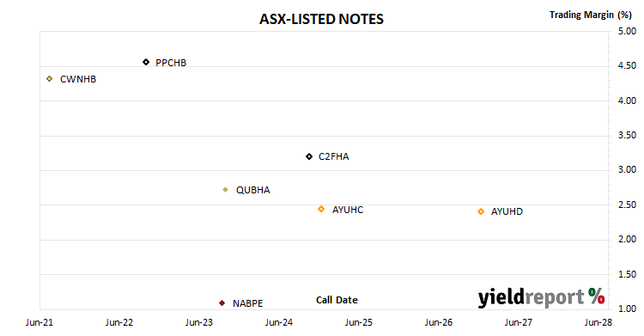
Task: Click the C2FHA diamond data point
Action: point(309,156)
